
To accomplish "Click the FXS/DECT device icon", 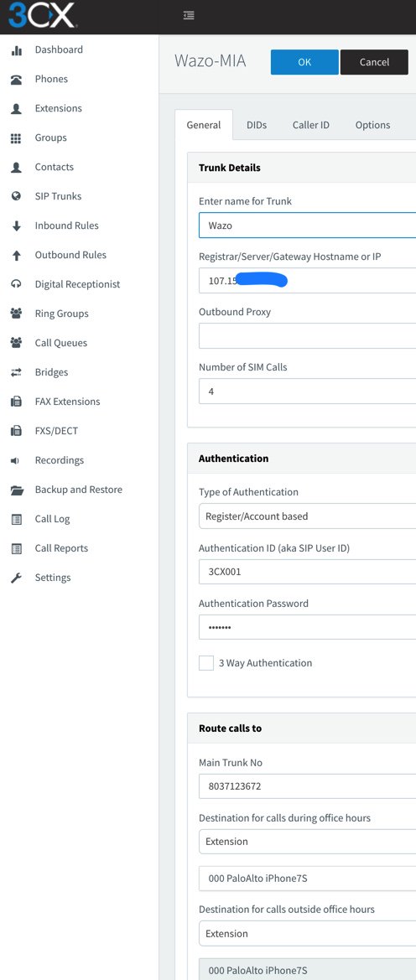I will coord(17,431).
